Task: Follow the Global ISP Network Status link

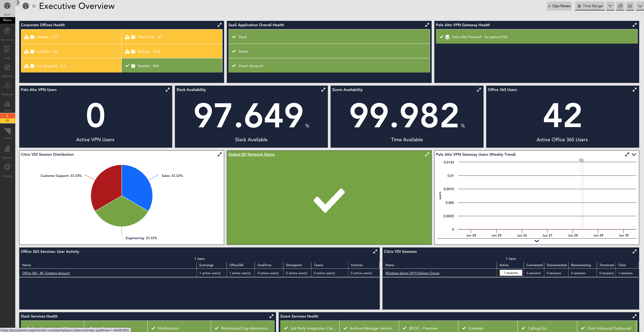Action: point(251,154)
